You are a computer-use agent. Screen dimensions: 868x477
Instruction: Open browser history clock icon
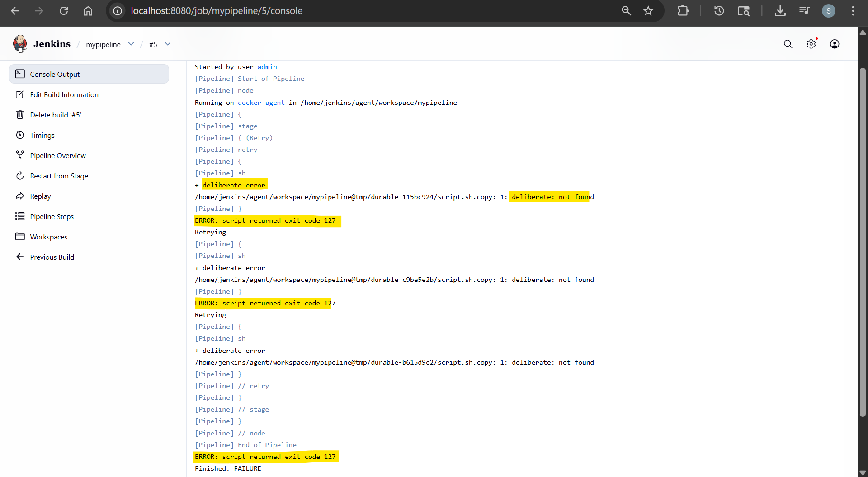coord(719,11)
